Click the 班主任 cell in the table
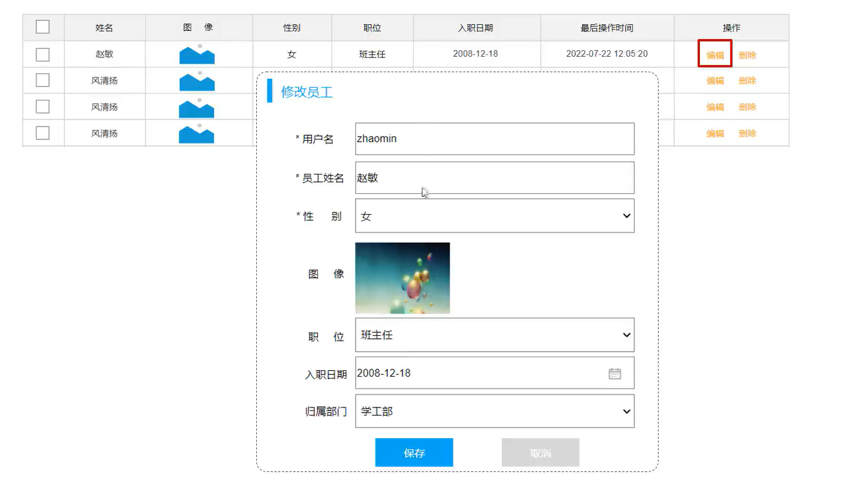 (x=372, y=54)
